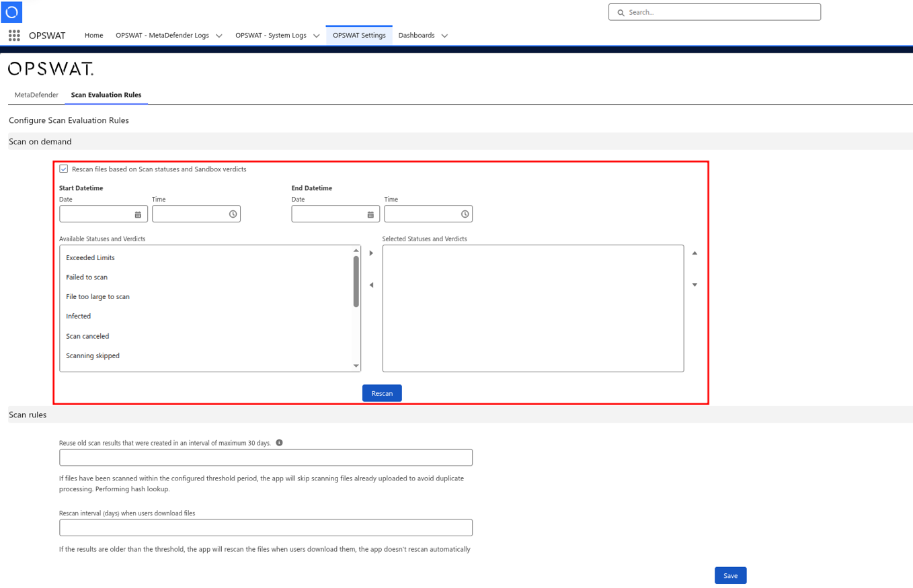The height and width of the screenshot is (588, 913).
Task: Open Start Datetime calendar picker icon
Action: click(138, 214)
